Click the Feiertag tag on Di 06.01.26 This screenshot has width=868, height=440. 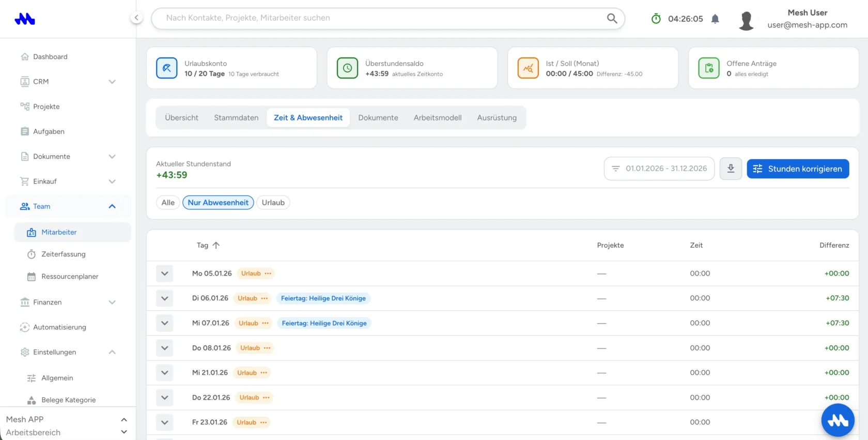coord(323,298)
